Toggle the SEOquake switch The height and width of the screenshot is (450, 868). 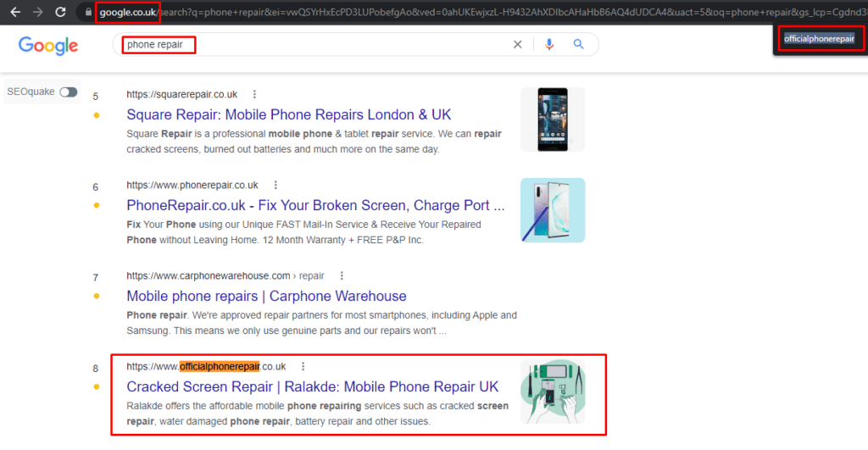point(69,92)
